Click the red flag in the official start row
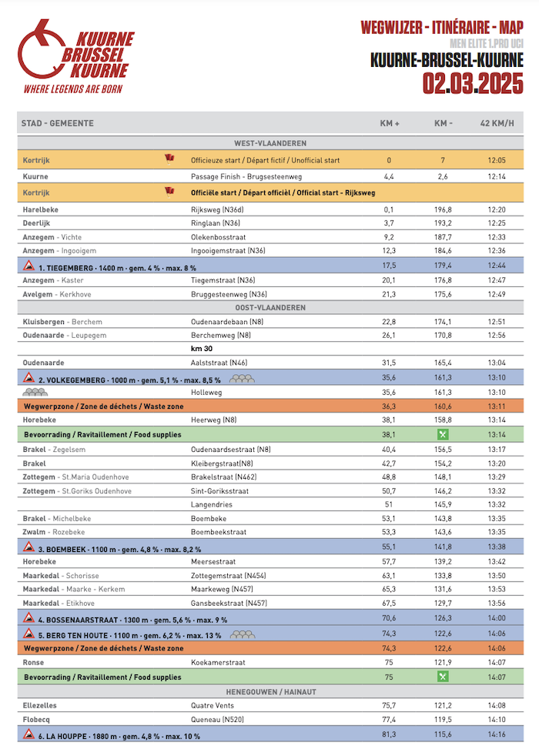 169,192
